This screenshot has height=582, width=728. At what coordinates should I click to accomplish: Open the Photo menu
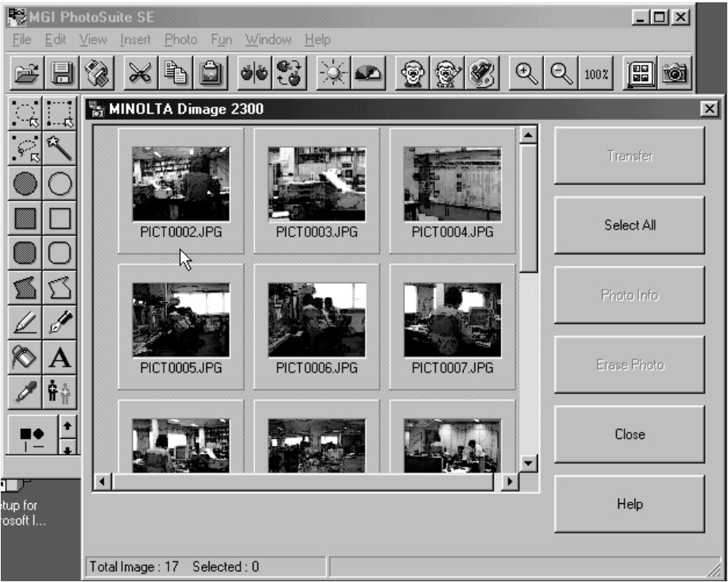point(181,39)
